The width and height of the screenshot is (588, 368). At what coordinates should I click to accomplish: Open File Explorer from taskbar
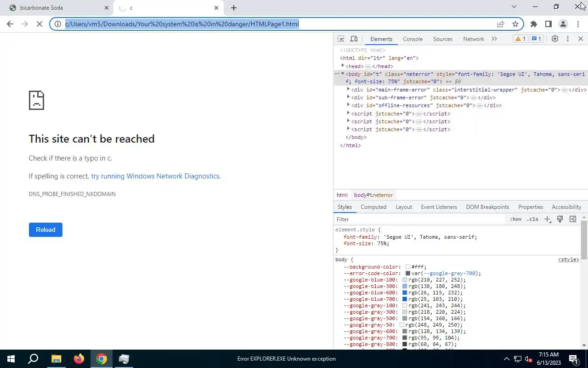56,359
